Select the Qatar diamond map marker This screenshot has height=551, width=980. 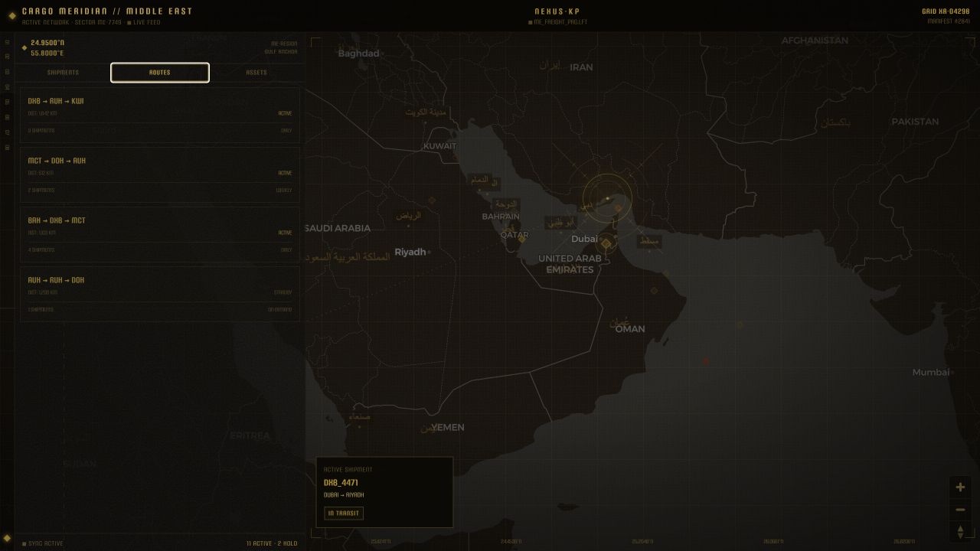(x=521, y=239)
